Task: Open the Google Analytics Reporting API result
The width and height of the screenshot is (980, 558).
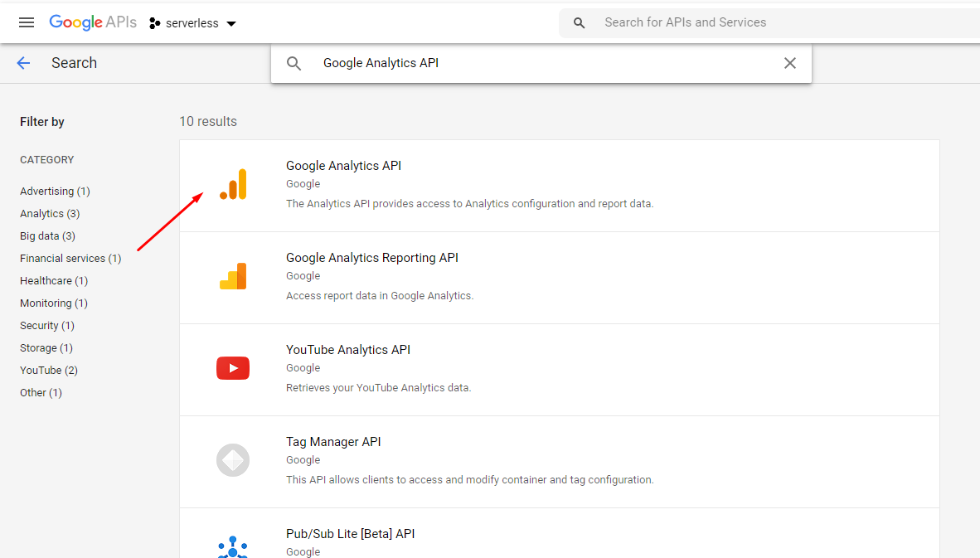Action: (372, 257)
